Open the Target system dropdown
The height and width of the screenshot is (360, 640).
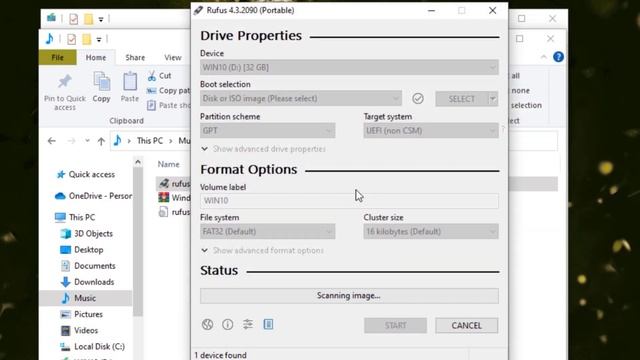click(431, 131)
